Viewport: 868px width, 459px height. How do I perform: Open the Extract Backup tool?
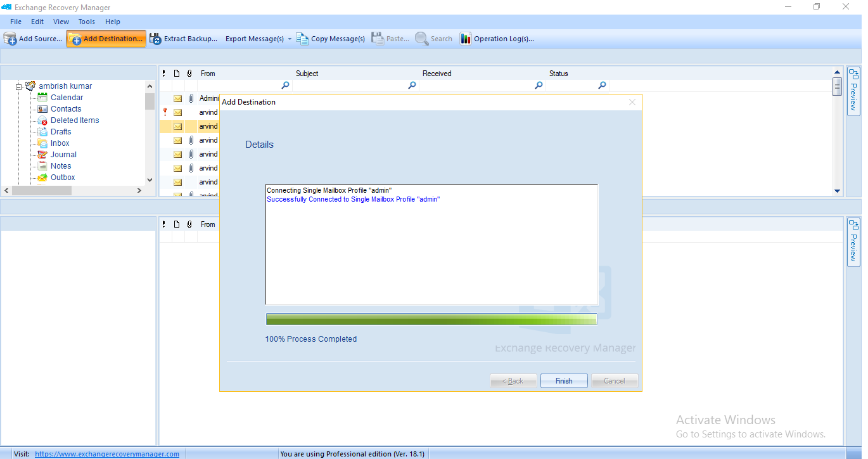184,39
